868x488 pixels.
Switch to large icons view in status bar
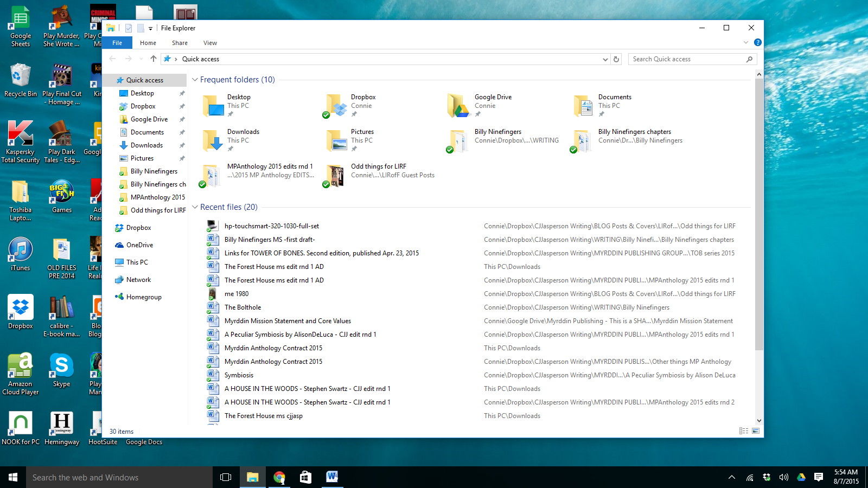pos(756,431)
